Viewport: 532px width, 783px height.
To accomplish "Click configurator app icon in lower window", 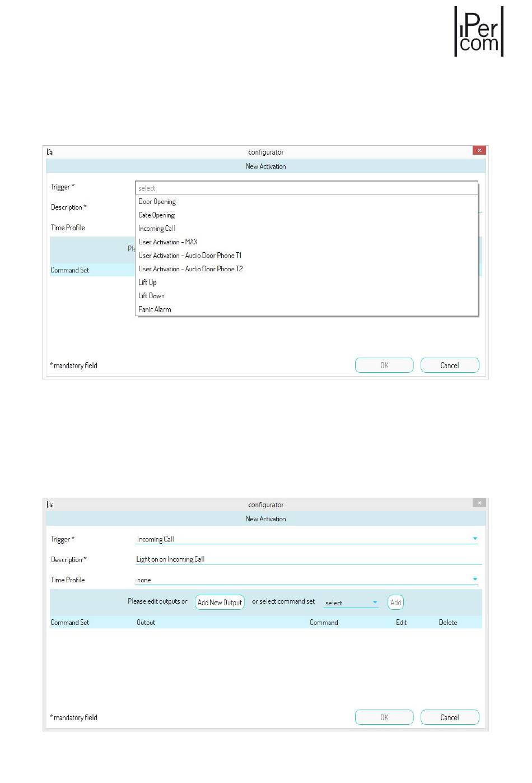I will (x=50, y=504).
